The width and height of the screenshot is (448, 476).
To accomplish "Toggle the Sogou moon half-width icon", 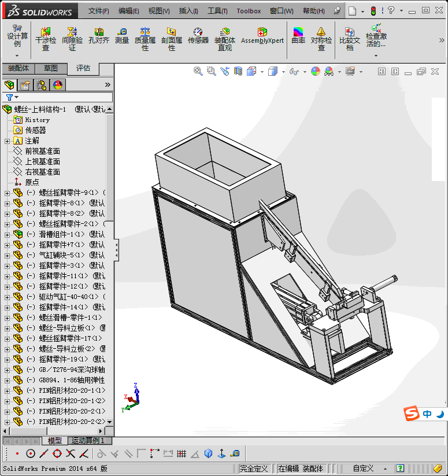I will click(440, 414).
